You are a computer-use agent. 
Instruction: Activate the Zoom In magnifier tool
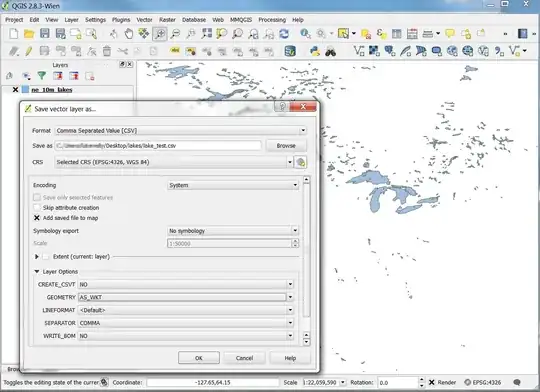click(x=160, y=34)
